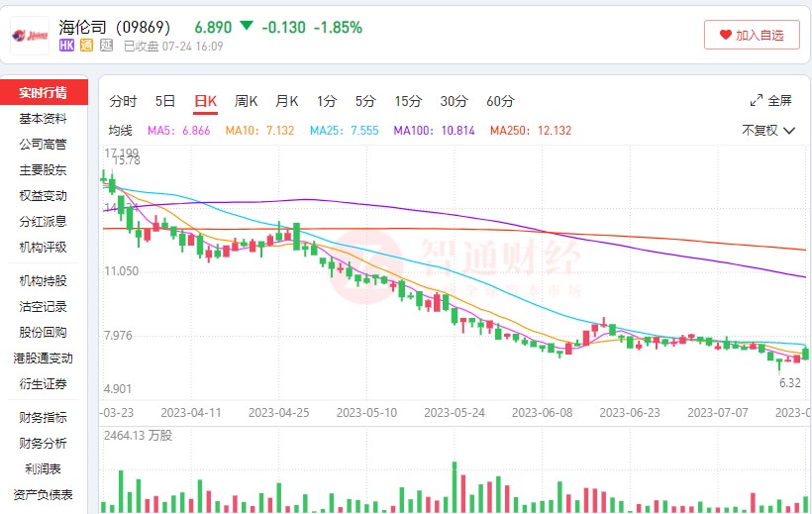812x514 pixels.
Task: Click the MA250 orange legend label
Action: (531, 131)
